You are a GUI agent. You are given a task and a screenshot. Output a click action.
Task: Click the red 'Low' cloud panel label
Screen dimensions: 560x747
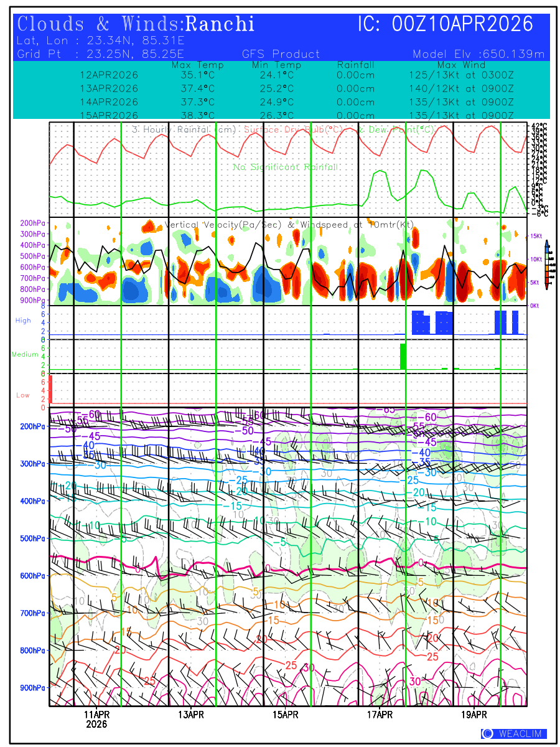coord(23,395)
